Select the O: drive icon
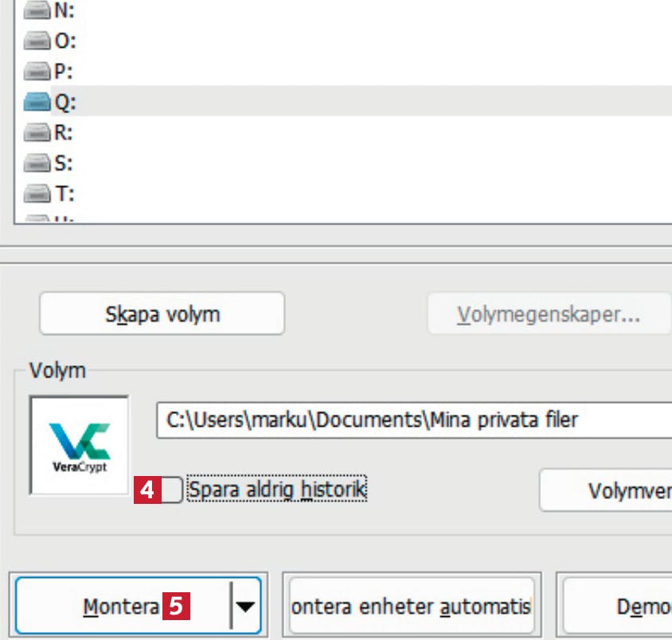The image size is (672, 640). 37,41
